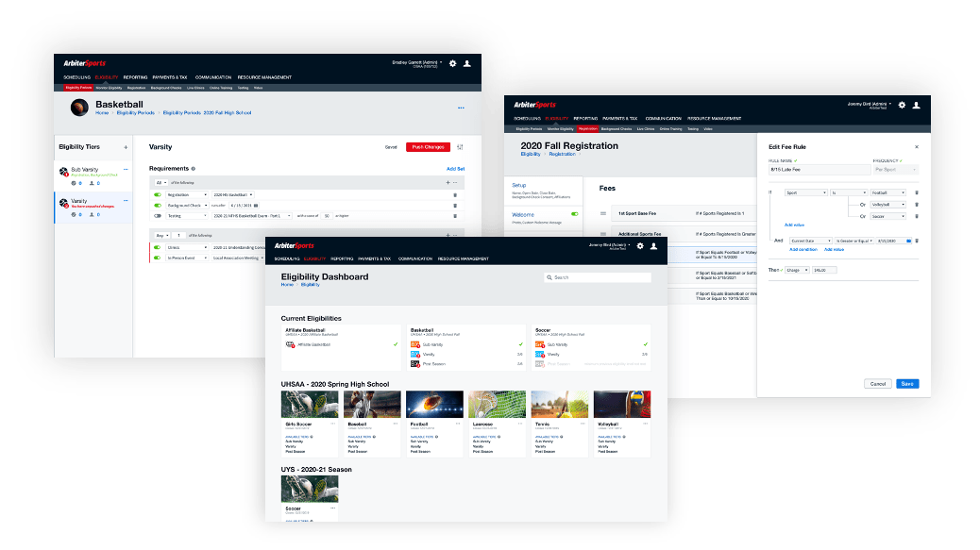Open the Lacrosse sport thumbnail

click(498, 405)
